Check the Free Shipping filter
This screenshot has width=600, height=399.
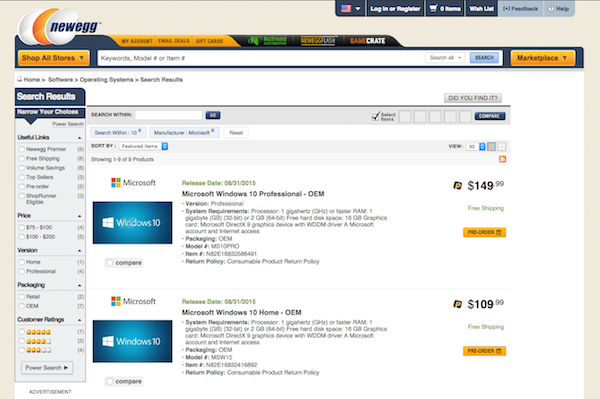pyautogui.click(x=22, y=158)
